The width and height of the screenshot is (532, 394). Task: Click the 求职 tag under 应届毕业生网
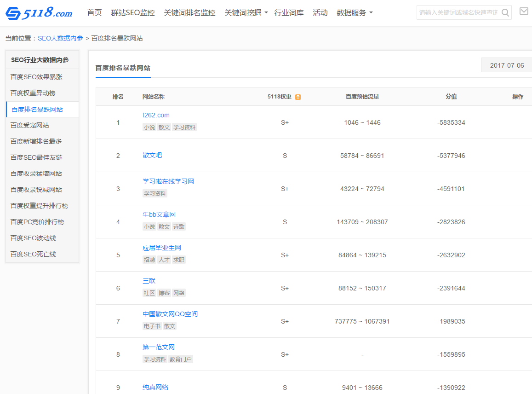[x=179, y=260]
